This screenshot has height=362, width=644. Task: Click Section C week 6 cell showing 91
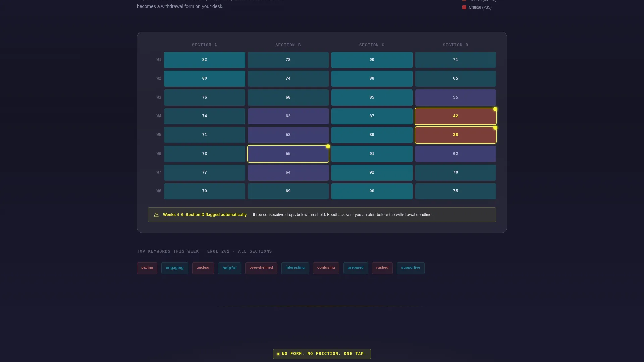coord(372,154)
